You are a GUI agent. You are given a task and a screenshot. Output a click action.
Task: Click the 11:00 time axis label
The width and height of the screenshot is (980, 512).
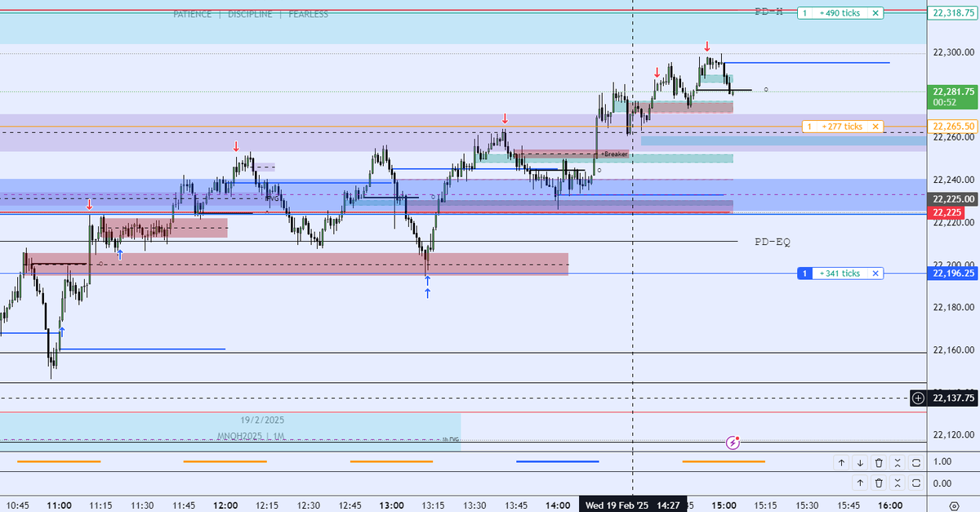coord(59,505)
